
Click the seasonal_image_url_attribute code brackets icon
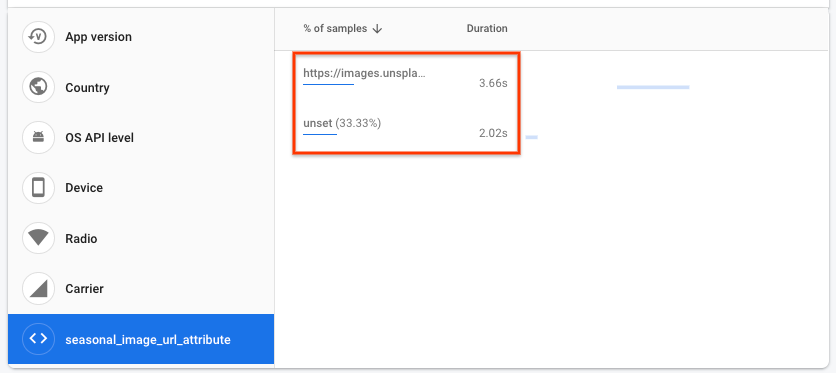point(38,339)
